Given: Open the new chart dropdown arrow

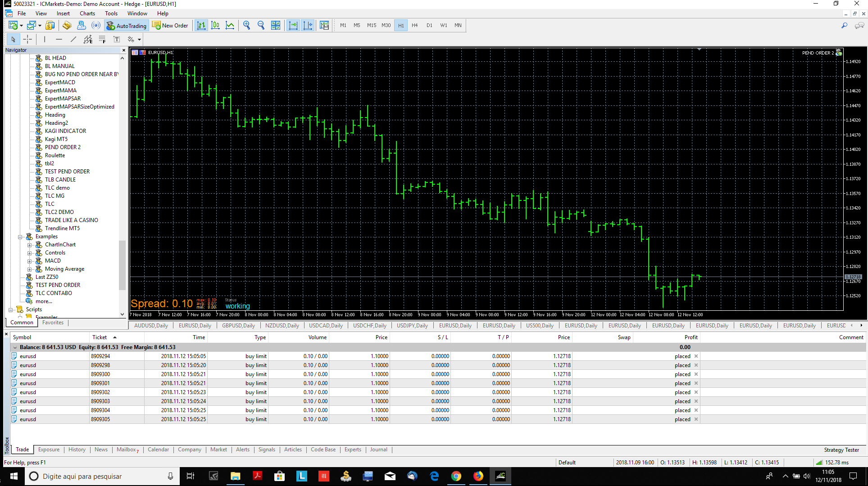Looking at the screenshot, I should (x=21, y=26).
